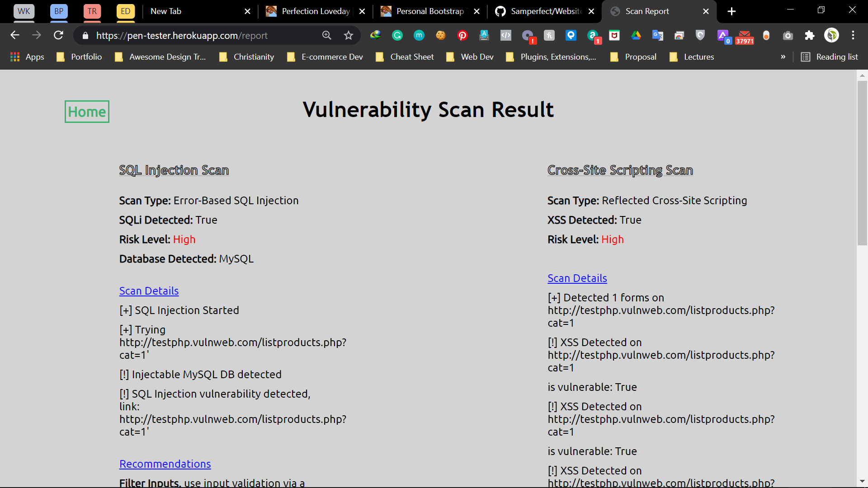Open the Reading list
This screenshot has height=488, width=868.
tap(830, 57)
